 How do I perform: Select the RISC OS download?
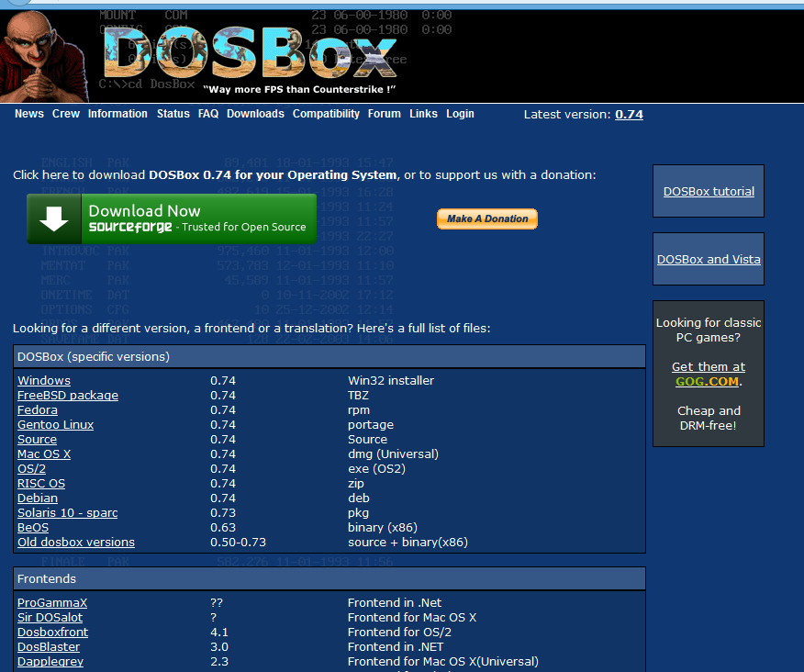(41, 484)
